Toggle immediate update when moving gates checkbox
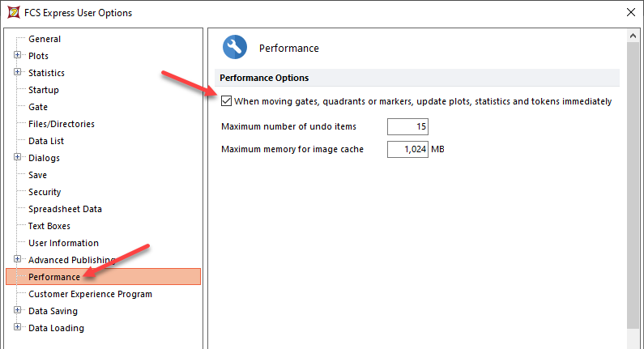644x349 pixels. tap(226, 102)
